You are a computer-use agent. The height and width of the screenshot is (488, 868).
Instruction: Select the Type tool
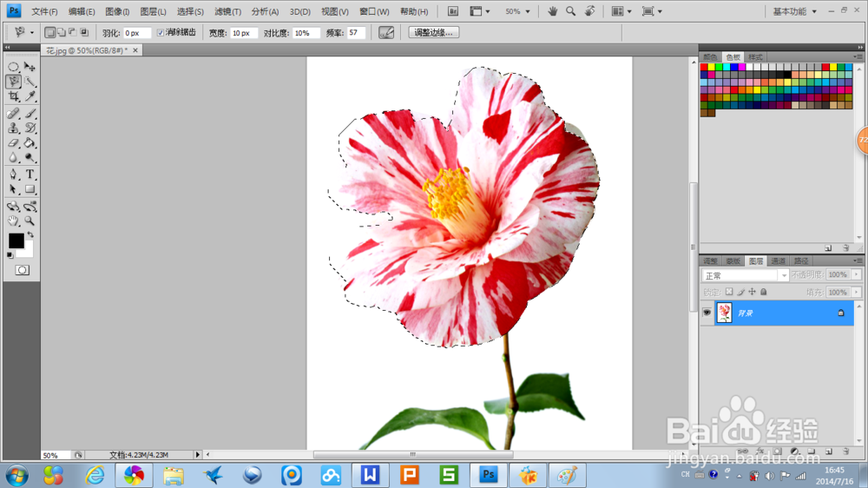(30, 175)
